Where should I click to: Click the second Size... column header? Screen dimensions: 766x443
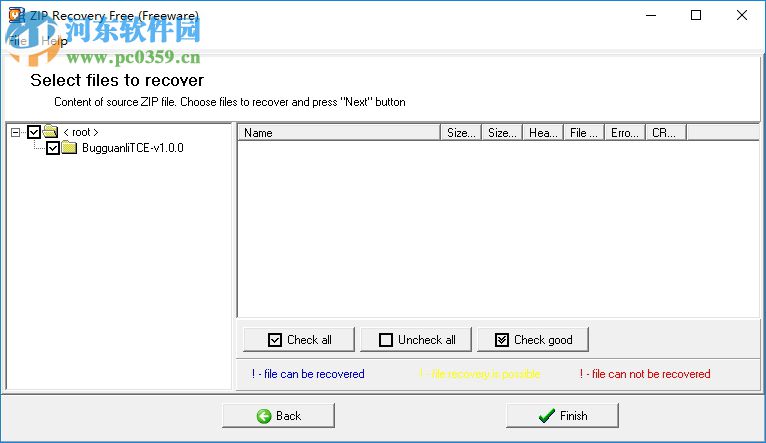502,133
